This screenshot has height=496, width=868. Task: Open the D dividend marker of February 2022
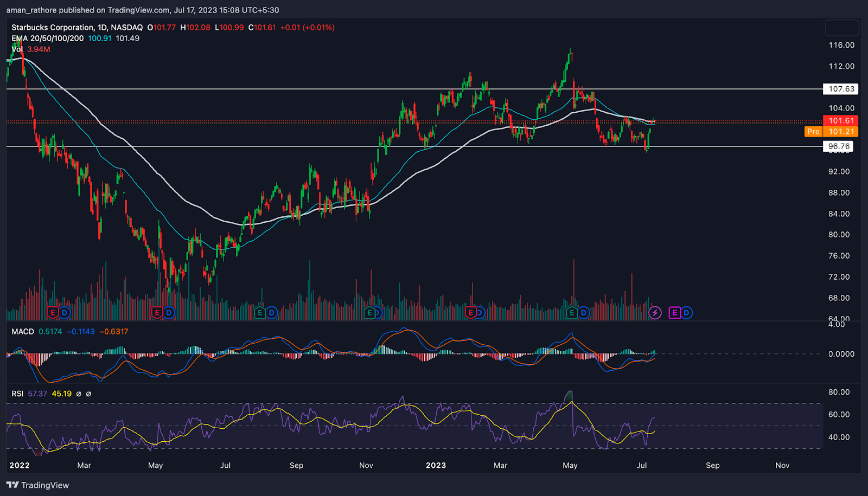point(65,313)
